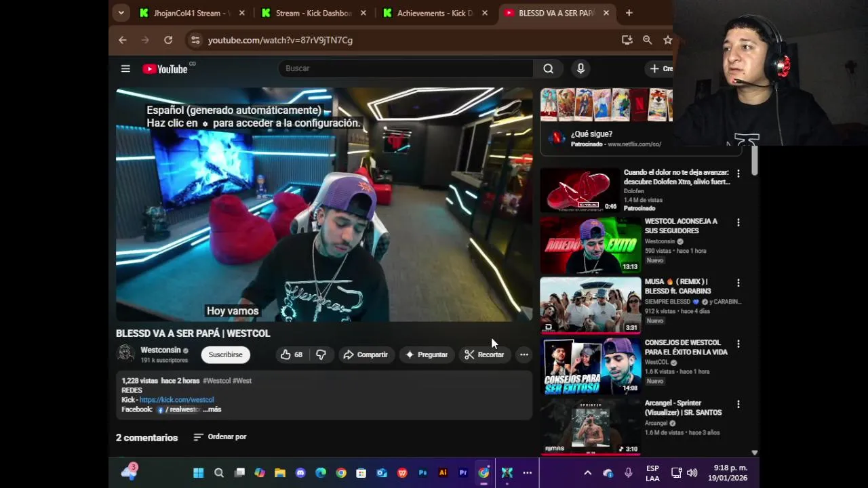Open File Explorer from the taskbar
The height and width of the screenshot is (488, 868).
(x=280, y=473)
